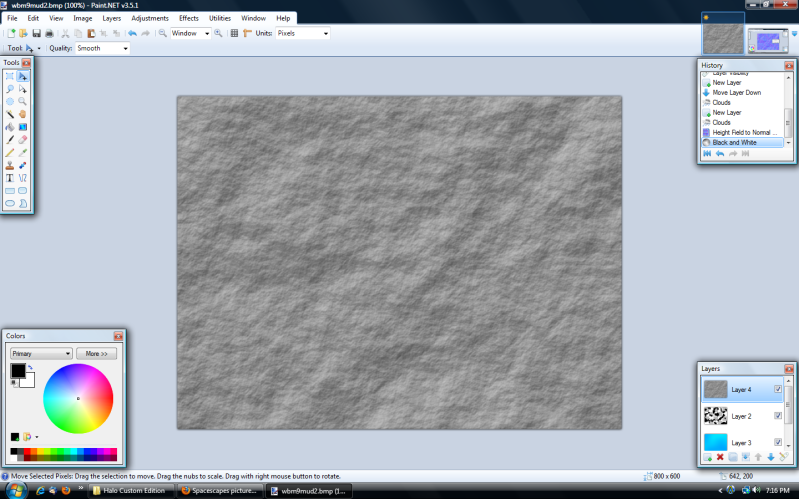The height and width of the screenshot is (499, 799).
Task: Rewind history to first step
Action: 707,153
